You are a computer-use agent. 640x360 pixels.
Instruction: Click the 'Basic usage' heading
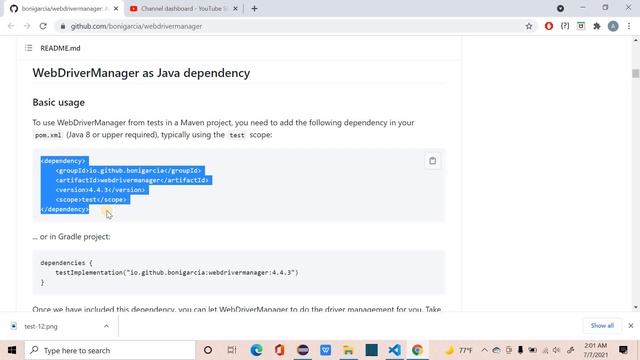(59, 102)
